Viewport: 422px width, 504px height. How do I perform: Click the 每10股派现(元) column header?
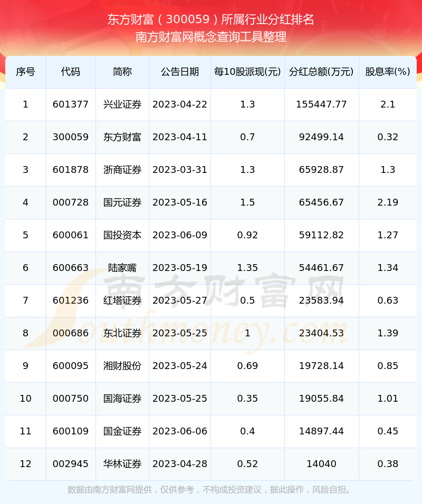pos(246,72)
